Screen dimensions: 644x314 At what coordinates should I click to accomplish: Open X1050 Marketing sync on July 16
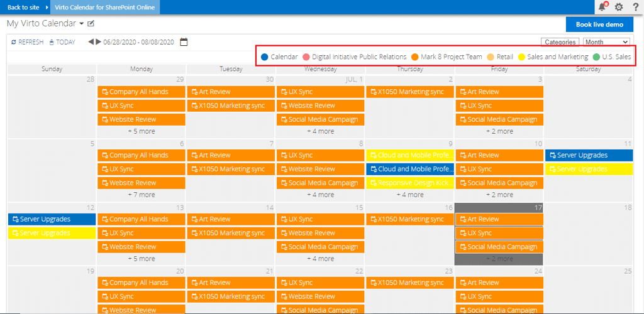410,219
